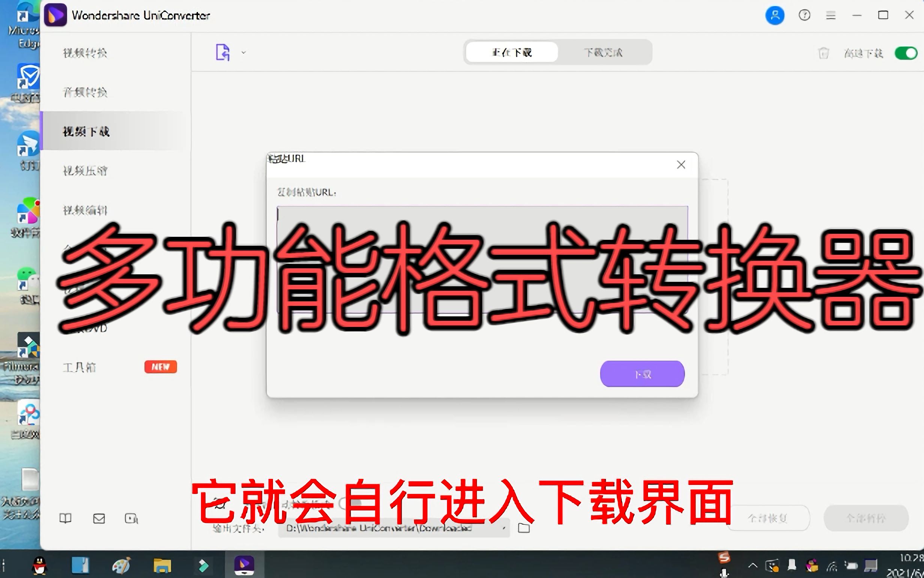
Task: Select 视频编辑 in the sidebar
Action: [x=85, y=210]
